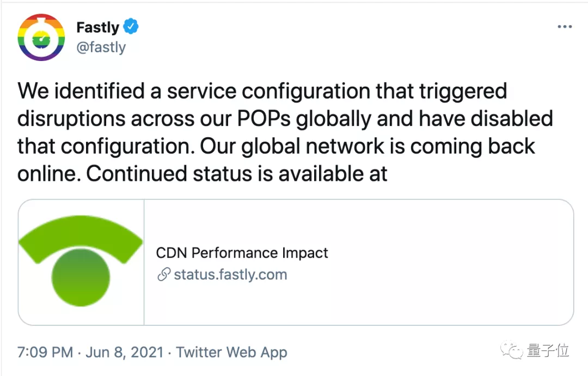
Task: Open the Twitter Web App source label
Action: pyautogui.click(x=231, y=353)
